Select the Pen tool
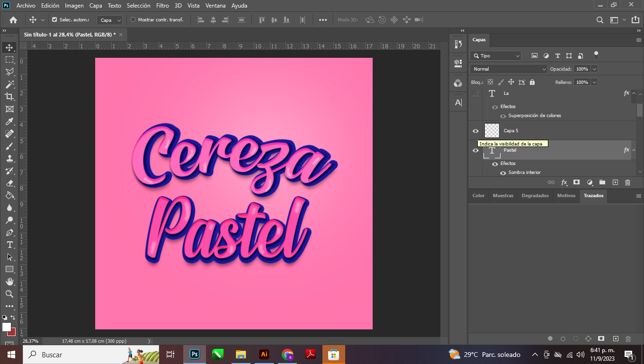Image resolution: width=644 pixels, height=364 pixels. coord(9,232)
